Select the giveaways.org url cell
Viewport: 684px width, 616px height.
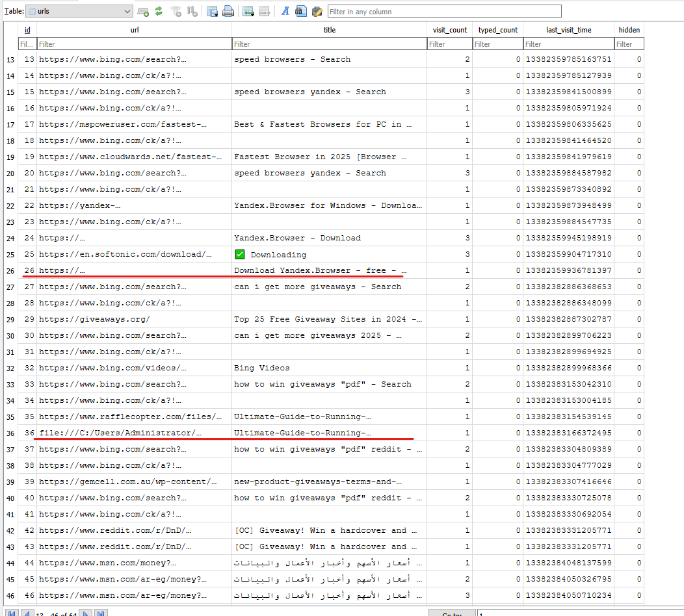(135, 320)
